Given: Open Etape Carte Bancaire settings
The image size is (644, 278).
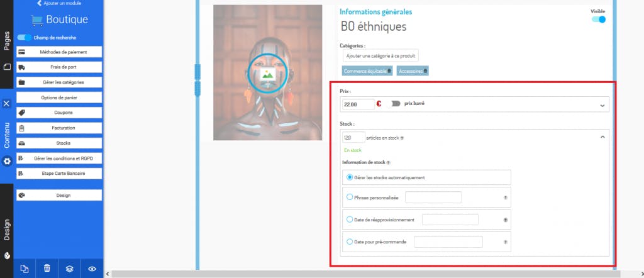Looking at the screenshot, I should tap(59, 174).
